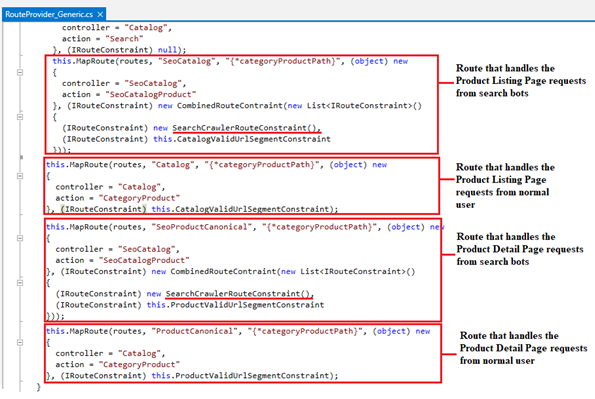Collapse the constraint list block under SeoCatalog route
This screenshot has width=595, height=399.
(x=20, y=117)
